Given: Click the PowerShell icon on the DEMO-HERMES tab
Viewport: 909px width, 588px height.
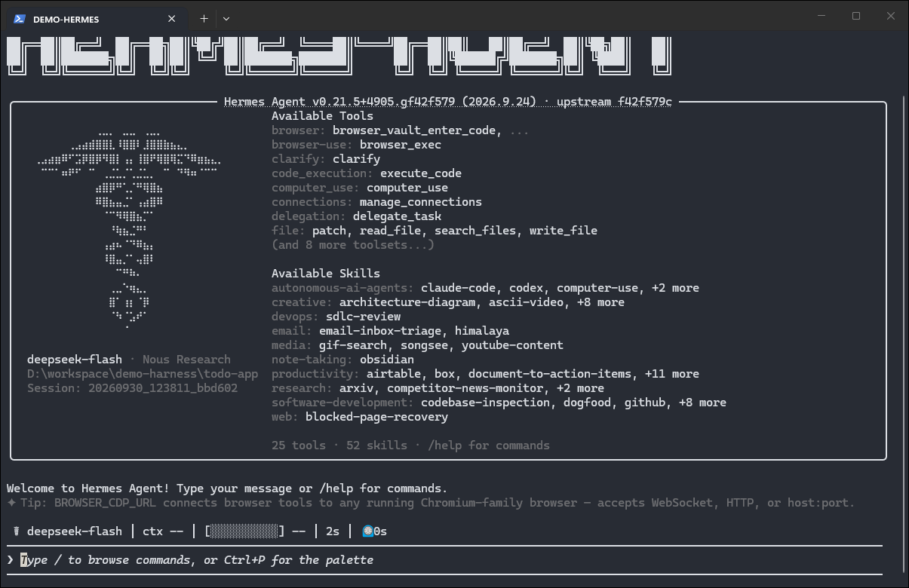Looking at the screenshot, I should click(x=20, y=19).
